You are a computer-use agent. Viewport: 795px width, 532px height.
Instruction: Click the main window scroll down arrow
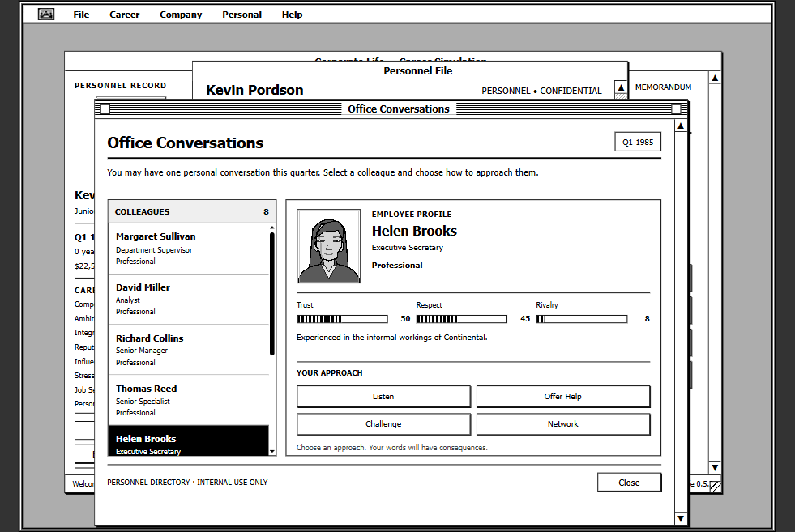[715, 468]
